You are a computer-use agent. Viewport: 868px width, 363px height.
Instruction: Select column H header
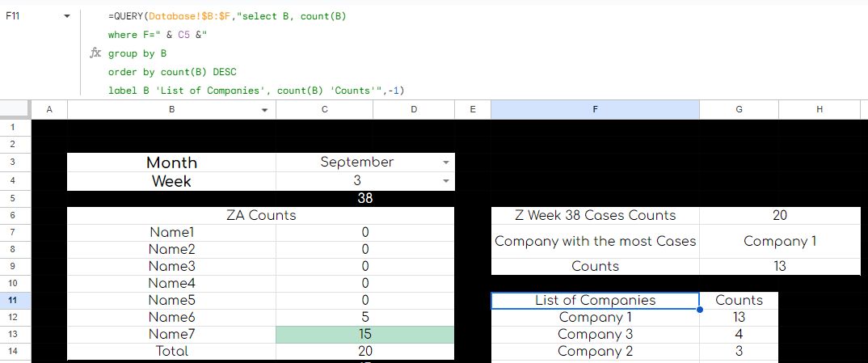point(820,110)
